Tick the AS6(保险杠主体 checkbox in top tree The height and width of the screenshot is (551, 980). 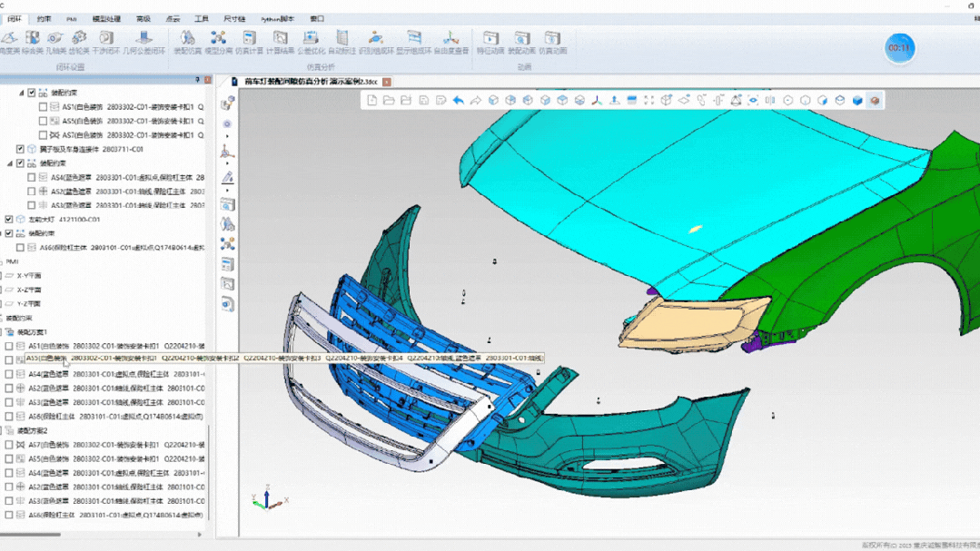(x=20, y=248)
